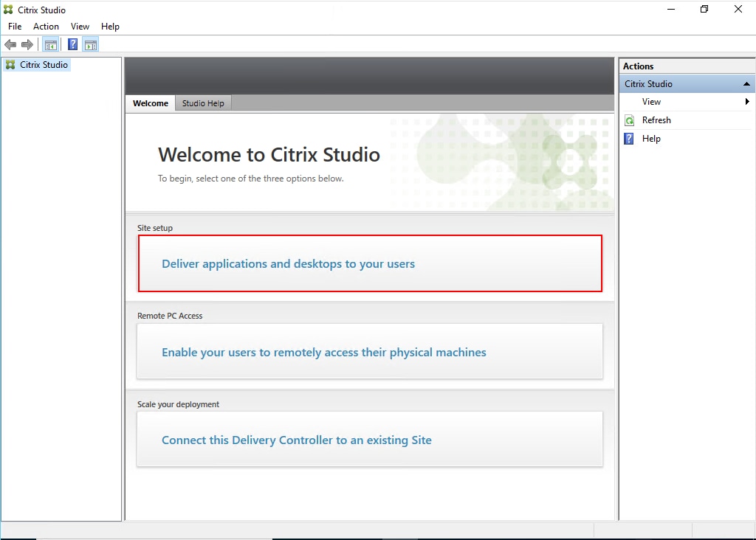Open the View menu in menu bar

click(80, 27)
